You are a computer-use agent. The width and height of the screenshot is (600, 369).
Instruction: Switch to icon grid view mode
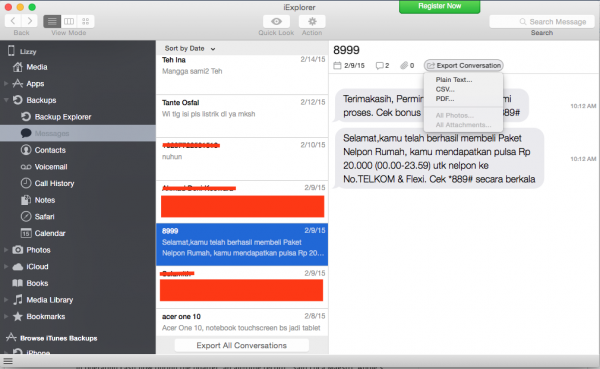(86, 21)
